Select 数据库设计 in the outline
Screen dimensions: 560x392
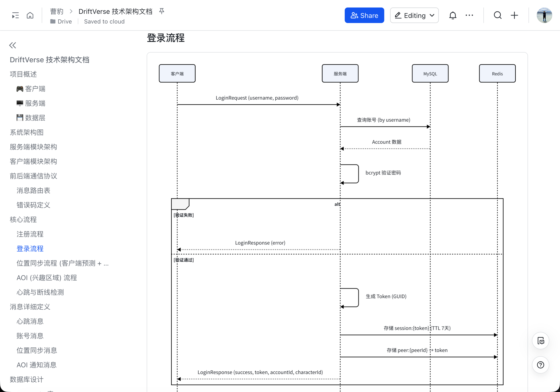coord(26,379)
